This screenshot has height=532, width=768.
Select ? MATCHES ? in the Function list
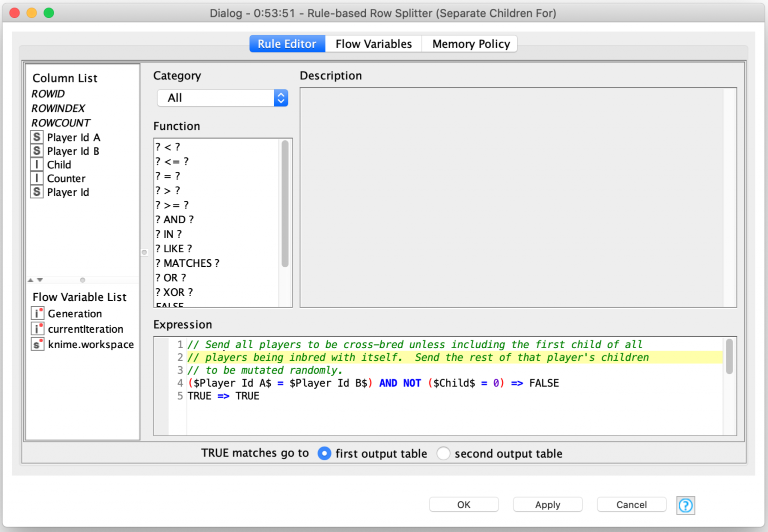[187, 263]
